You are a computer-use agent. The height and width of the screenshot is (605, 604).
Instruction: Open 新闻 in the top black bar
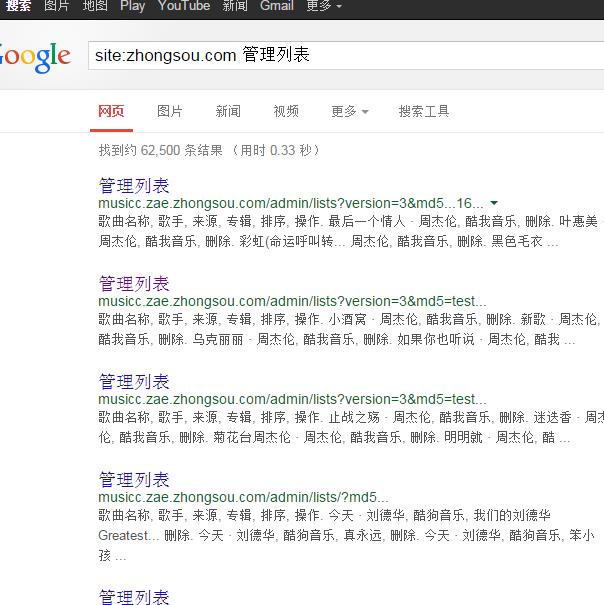235,6
